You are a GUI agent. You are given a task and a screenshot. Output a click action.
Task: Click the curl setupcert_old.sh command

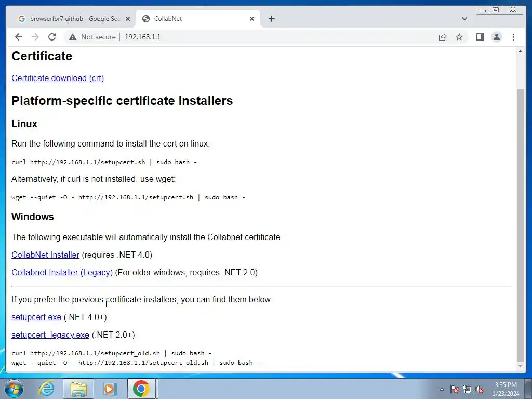pyautogui.click(x=112, y=353)
